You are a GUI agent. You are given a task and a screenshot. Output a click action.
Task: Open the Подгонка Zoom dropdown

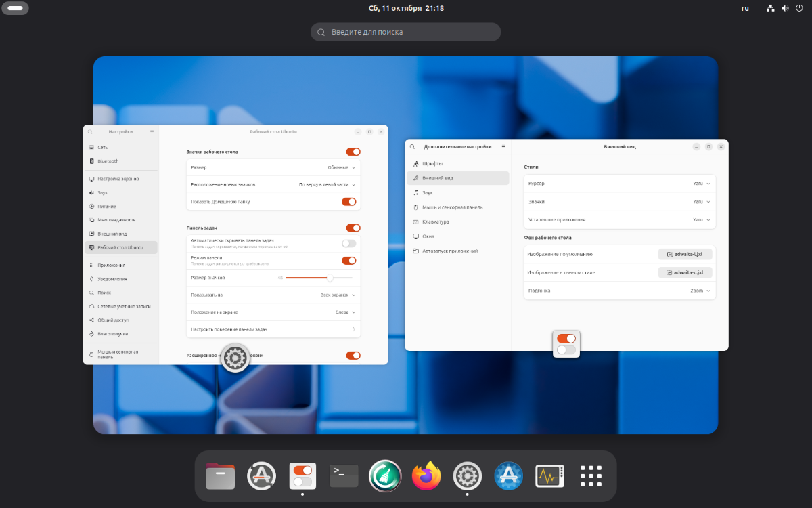(x=700, y=291)
